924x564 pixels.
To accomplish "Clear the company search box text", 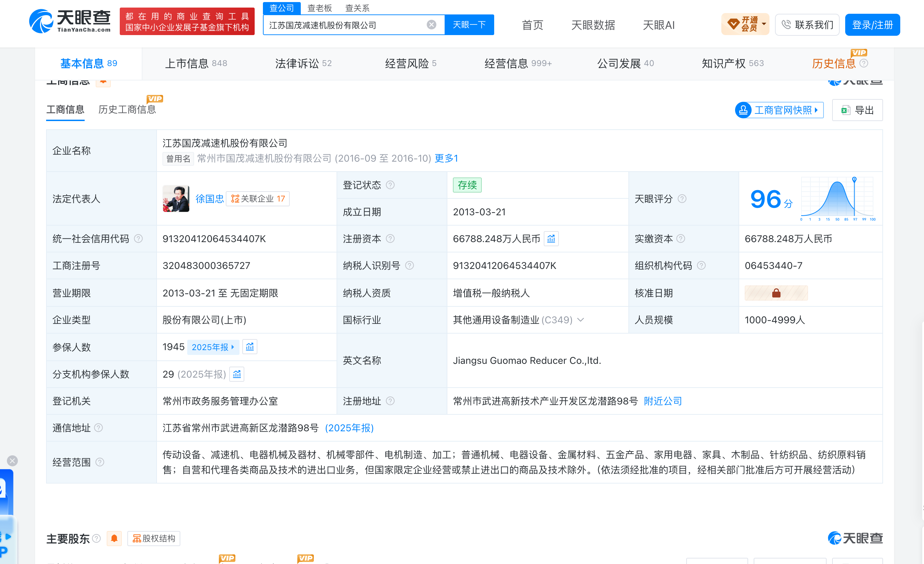I will tap(431, 25).
